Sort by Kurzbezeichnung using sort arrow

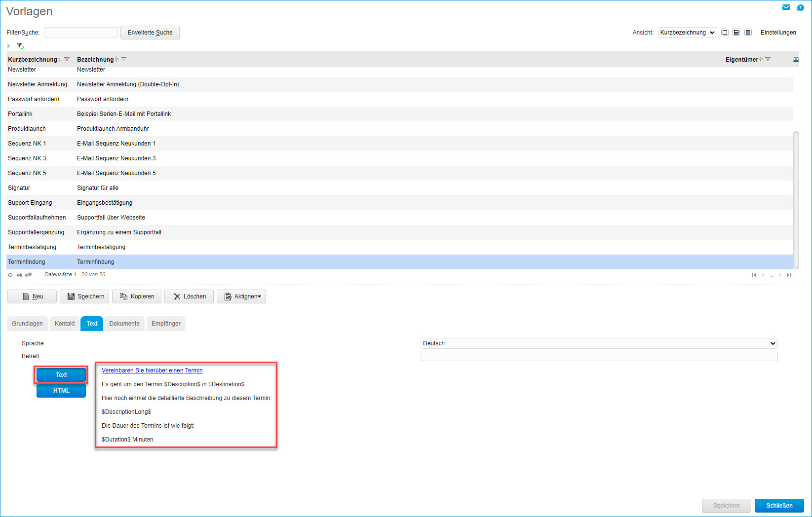coord(60,59)
